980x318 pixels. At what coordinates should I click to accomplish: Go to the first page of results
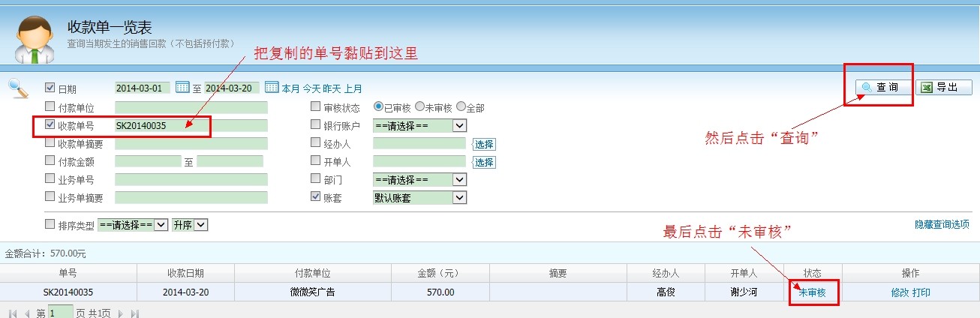click(x=13, y=313)
